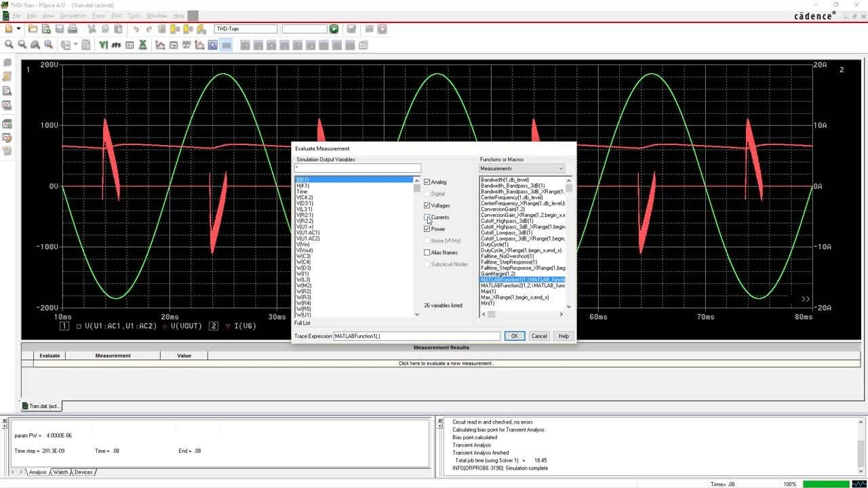
Task: Click the Help button in dialog
Action: pyautogui.click(x=564, y=336)
